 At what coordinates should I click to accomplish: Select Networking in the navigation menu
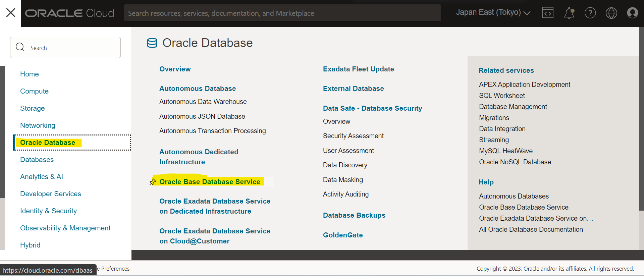pos(38,125)
